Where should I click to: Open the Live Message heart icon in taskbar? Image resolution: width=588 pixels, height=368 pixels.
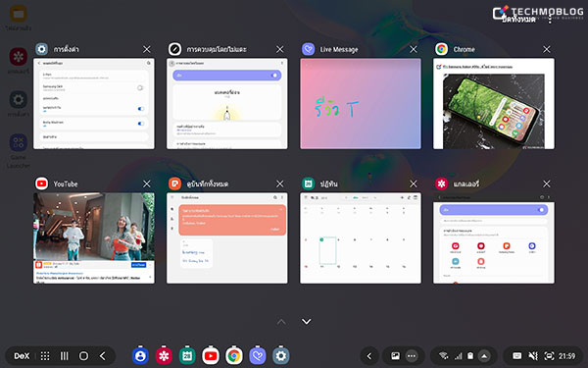tap(258, 355)
